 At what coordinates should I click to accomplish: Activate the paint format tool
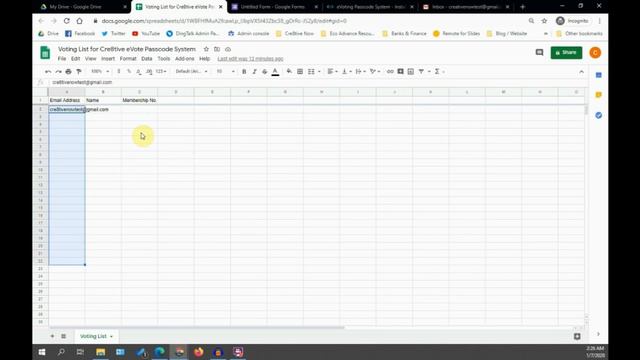coord(79,71)
